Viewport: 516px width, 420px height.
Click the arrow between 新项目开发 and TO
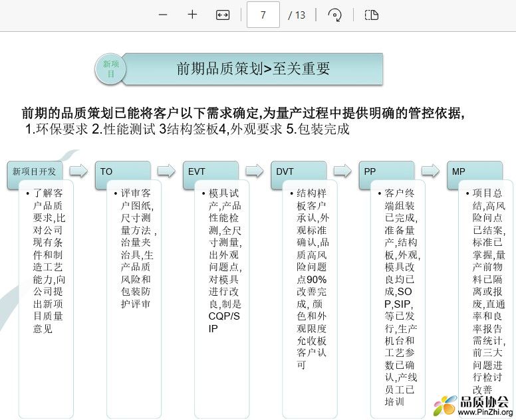click(78, 171)
